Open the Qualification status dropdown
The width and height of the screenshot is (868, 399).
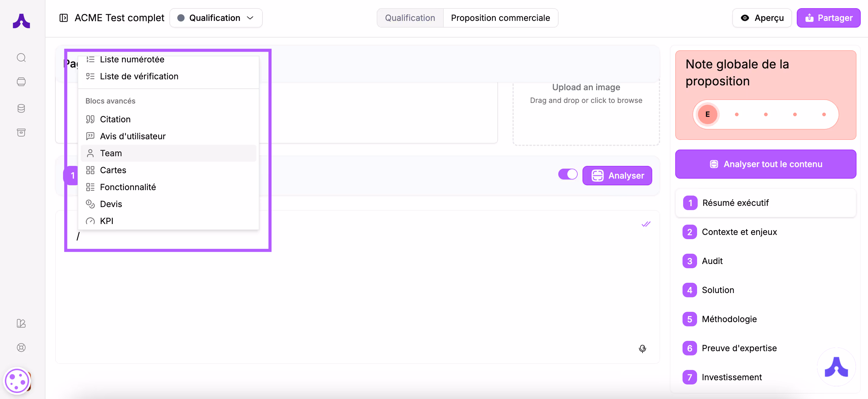click(x=216, y=18)
